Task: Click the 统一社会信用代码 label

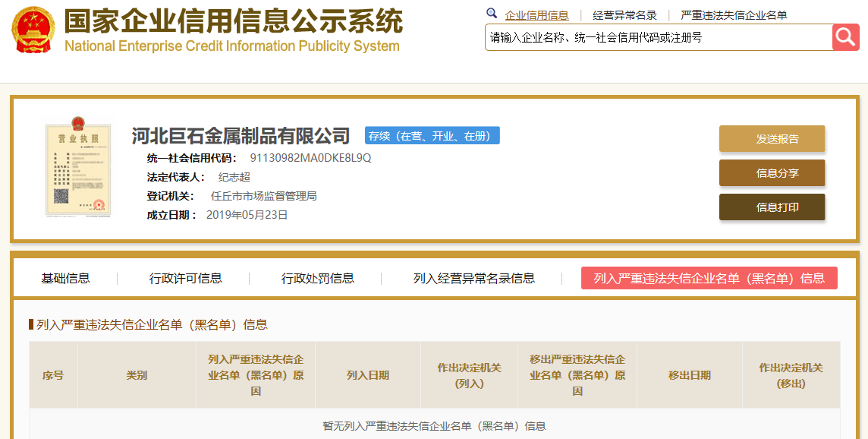Action: 191,158
